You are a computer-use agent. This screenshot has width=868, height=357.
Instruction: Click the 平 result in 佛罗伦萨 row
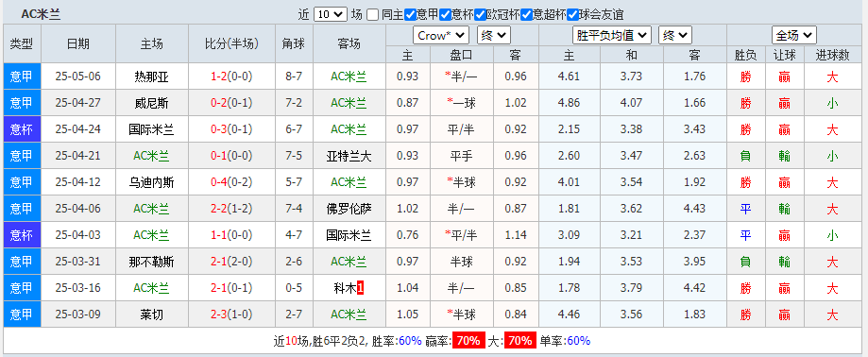[745, 209]
